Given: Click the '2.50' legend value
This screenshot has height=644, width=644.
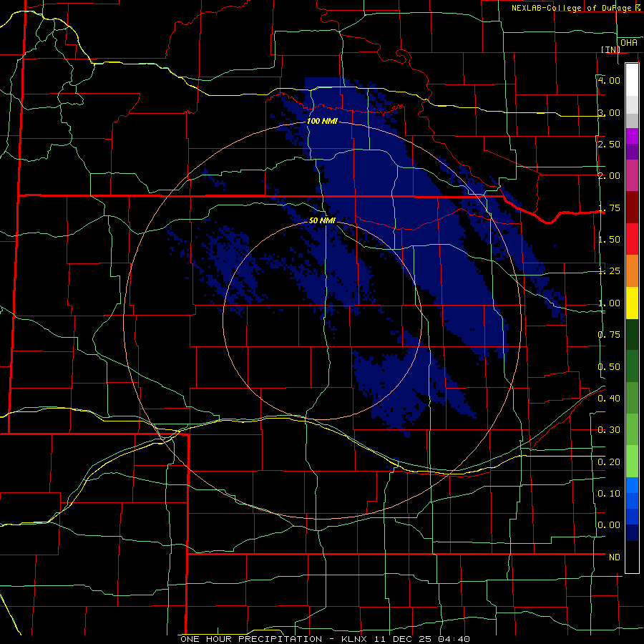Looking at the screenshot, I should tap(609, 144).
